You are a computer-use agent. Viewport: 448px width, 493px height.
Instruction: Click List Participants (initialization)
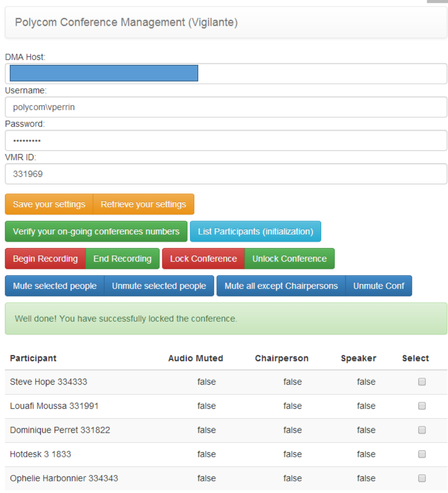click(x=255, y=231)
